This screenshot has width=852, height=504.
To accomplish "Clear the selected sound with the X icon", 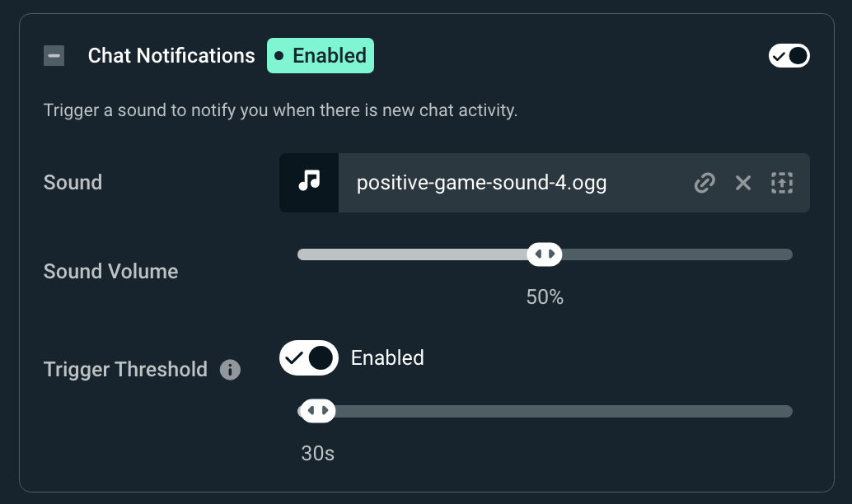I will [742, 183].
